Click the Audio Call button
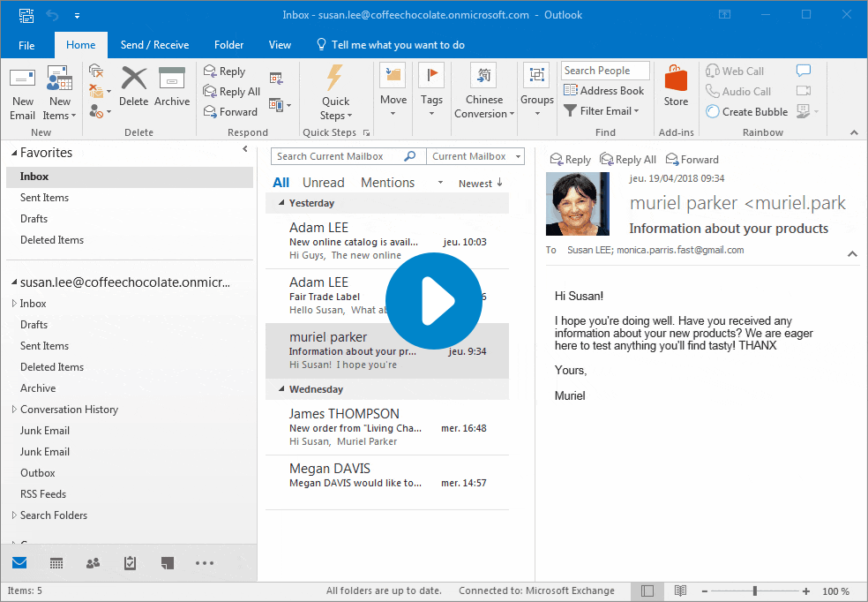Viewport: 868px width, 602px height. click(x=738, y=92)
